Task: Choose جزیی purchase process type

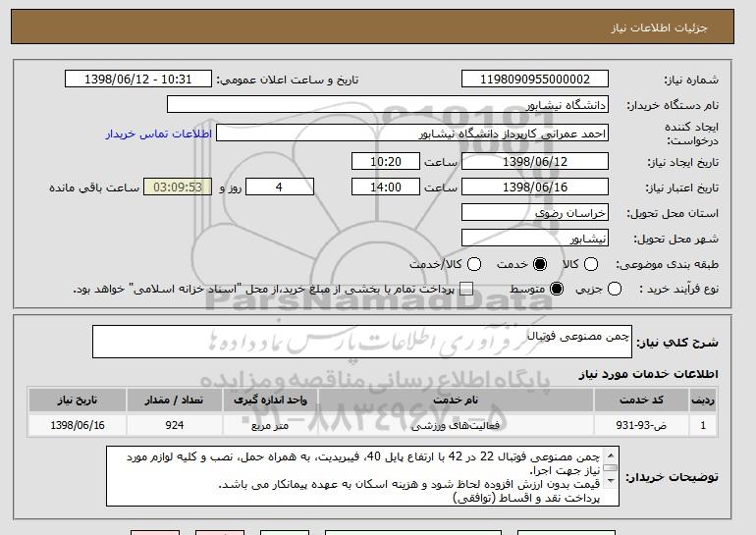Action: tap(615, 290)
